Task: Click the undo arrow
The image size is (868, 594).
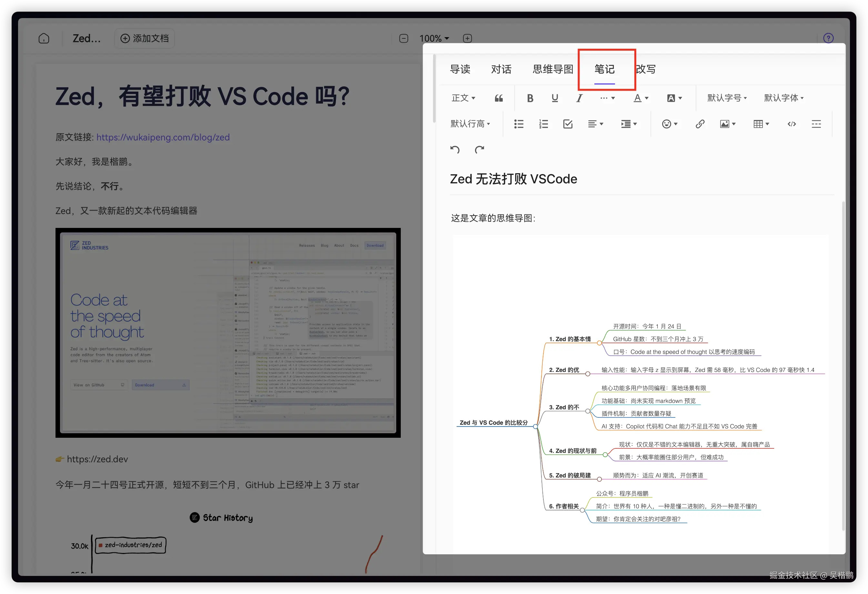Action: point(455,150)
